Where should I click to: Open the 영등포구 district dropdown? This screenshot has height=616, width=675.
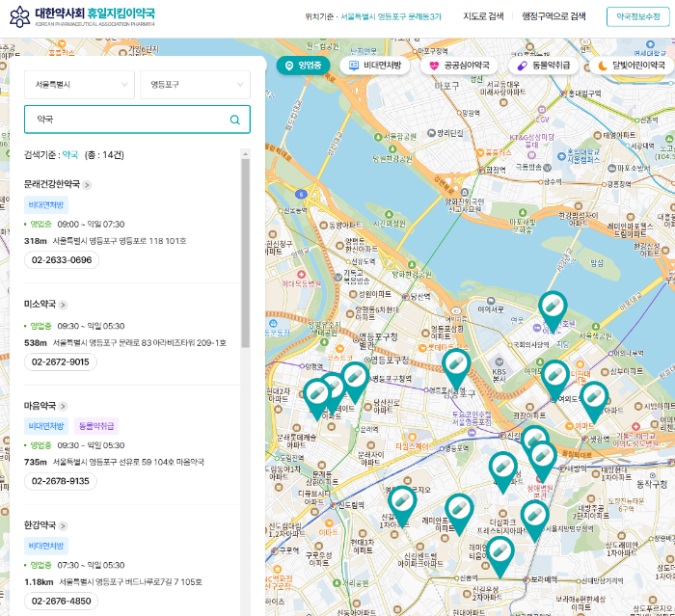(195, 85)
